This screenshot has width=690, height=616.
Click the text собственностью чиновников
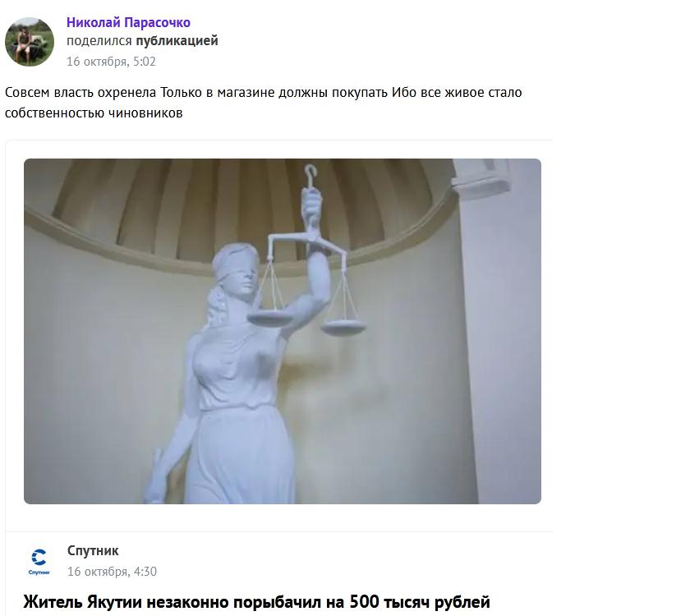pos(94,113)
